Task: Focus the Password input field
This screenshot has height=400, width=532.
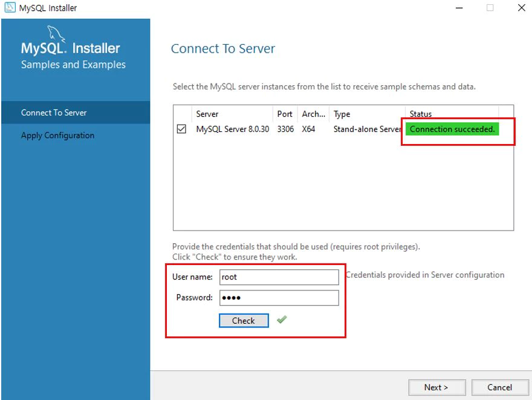Action: [x=279, y=298]
